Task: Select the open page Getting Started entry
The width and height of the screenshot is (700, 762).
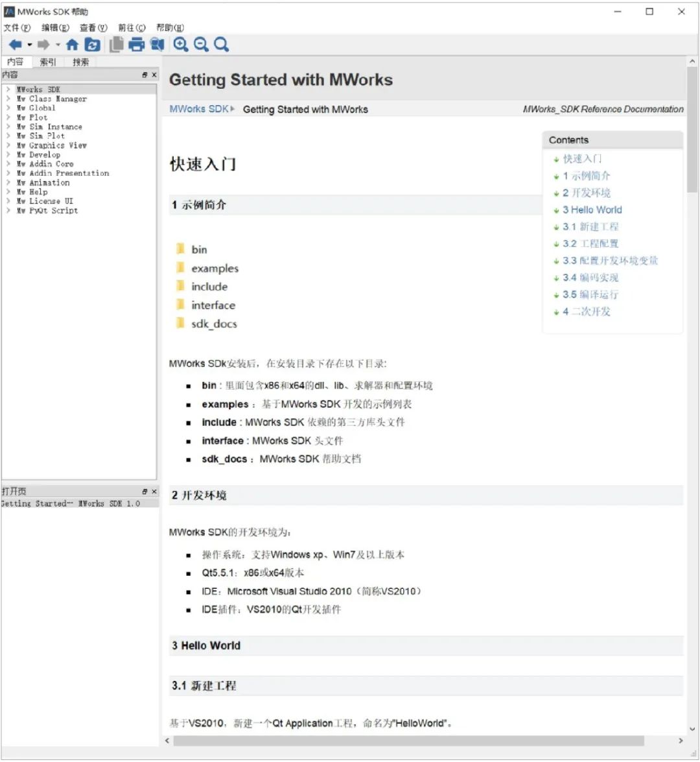Action: [80, 503]
